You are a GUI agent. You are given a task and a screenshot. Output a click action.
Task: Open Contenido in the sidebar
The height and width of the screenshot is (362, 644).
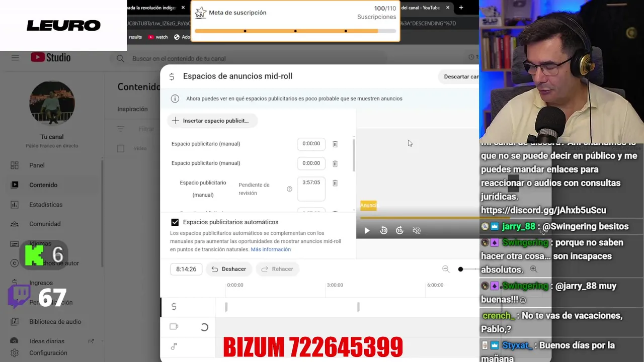point(52,185)
